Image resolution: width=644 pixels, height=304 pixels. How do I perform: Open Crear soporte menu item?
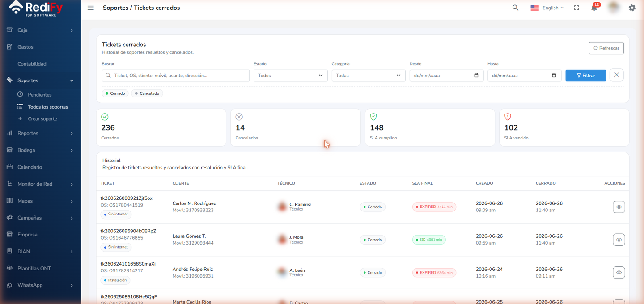(x=42, y=119)
